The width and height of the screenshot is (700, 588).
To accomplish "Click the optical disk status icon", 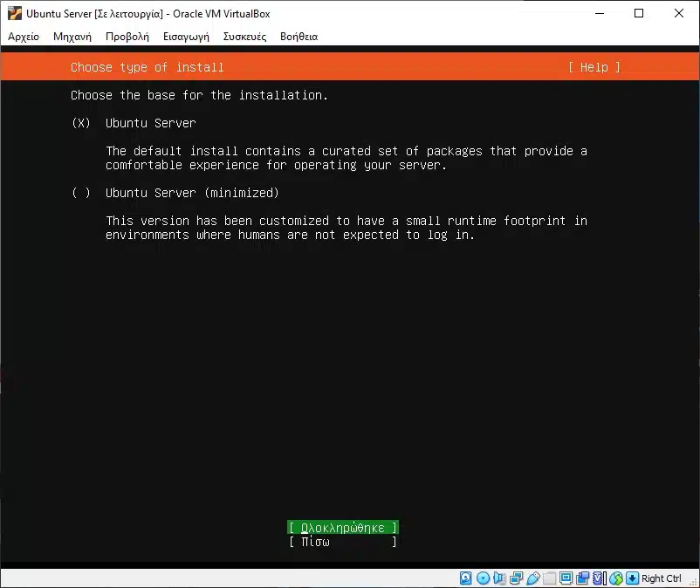I will (x=483, y=578).
